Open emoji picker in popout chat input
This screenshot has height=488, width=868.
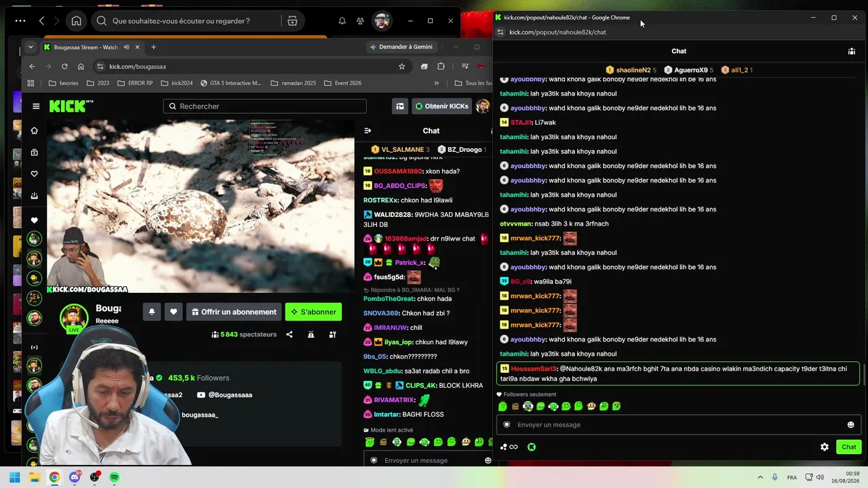(850, 425)
